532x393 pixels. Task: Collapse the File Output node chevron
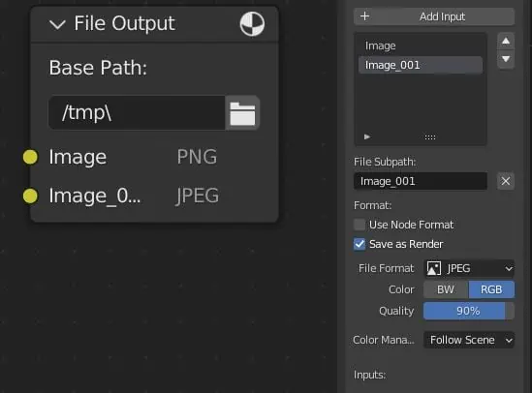tap(57, 24)
